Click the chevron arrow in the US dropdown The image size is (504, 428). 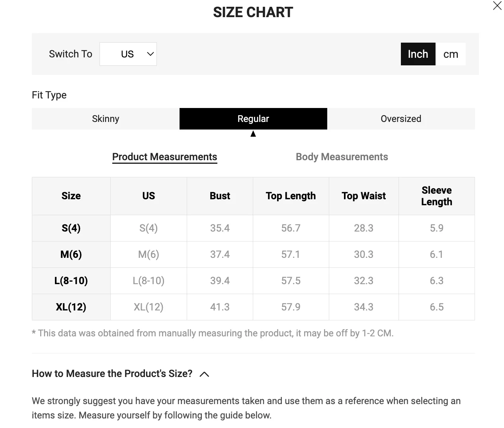pos(150,54)
